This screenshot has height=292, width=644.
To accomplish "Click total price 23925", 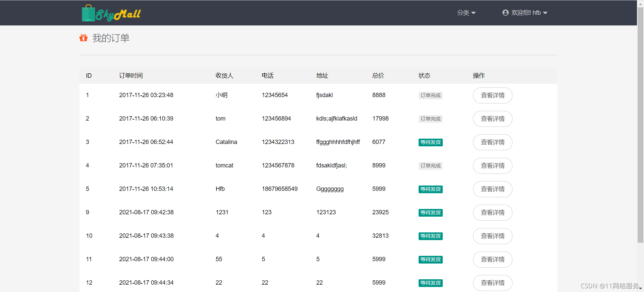I will [381, 212].
